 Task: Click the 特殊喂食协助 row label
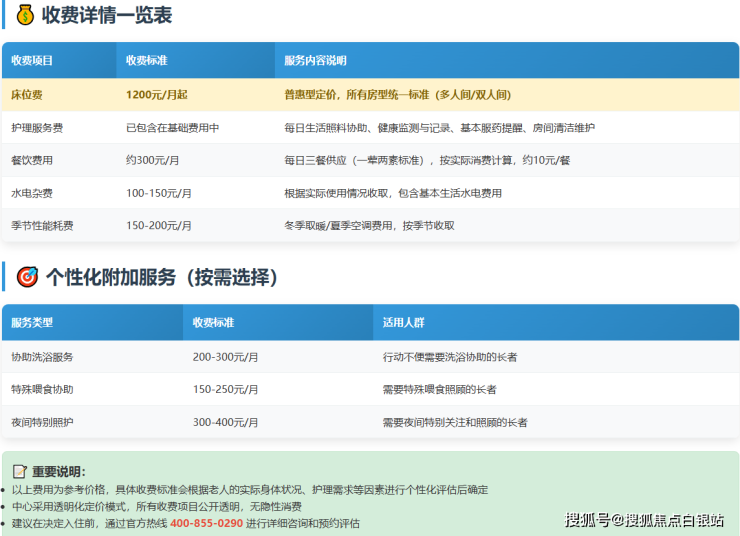(42, 389)
